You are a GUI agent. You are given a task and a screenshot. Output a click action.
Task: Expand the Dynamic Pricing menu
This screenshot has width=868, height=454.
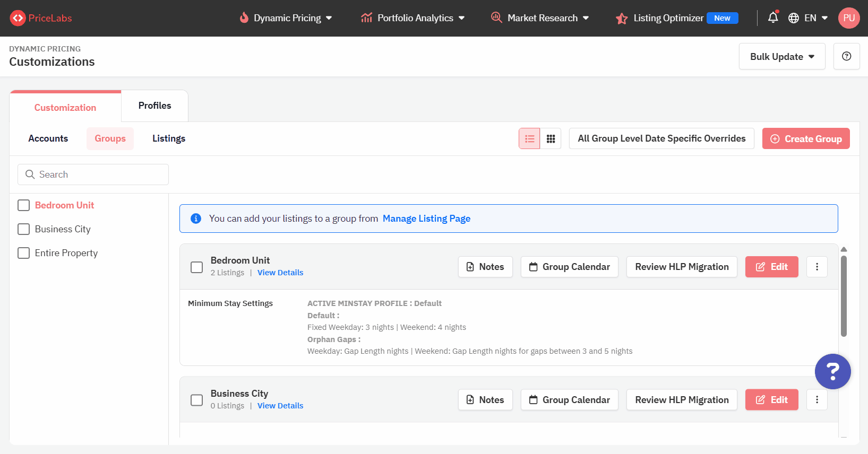(x=287, y=18)
